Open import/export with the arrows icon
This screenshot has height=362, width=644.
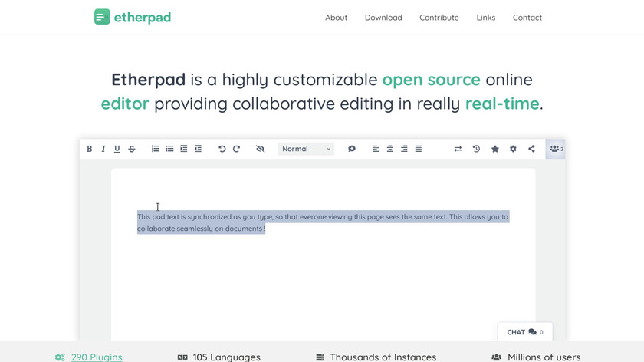click(458, 149)
